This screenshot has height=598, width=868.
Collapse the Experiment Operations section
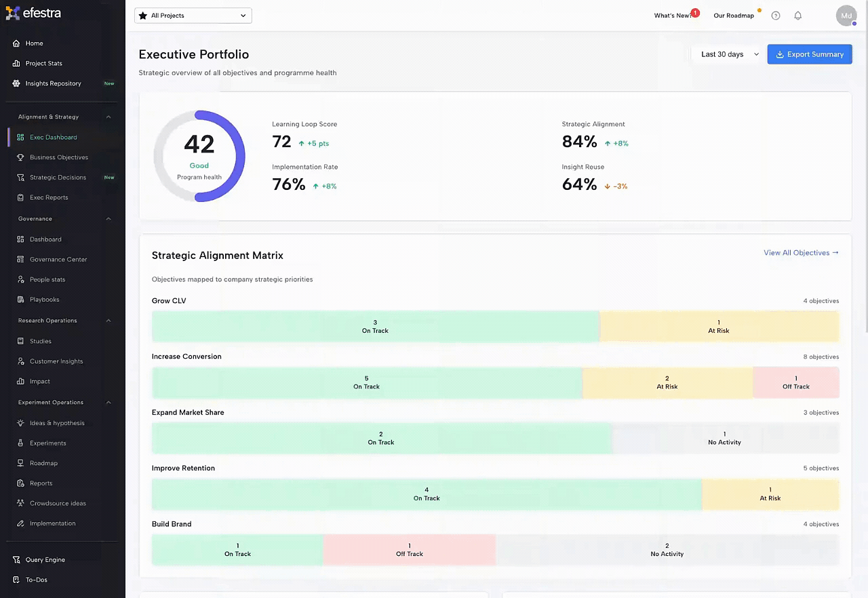click(108, 403)
